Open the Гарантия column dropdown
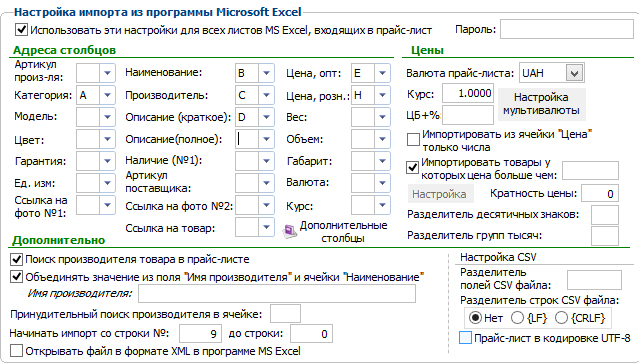The width and height of the screenshot is (639, 363). 107,161
